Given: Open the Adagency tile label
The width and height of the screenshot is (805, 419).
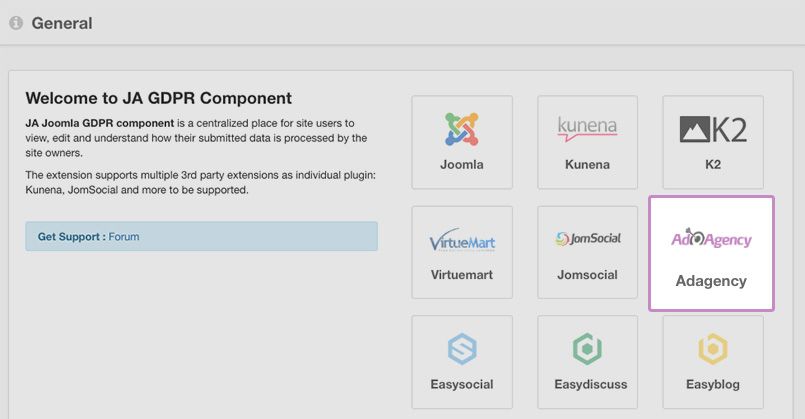Looking at the screenshot, I should tap(711, 281).
